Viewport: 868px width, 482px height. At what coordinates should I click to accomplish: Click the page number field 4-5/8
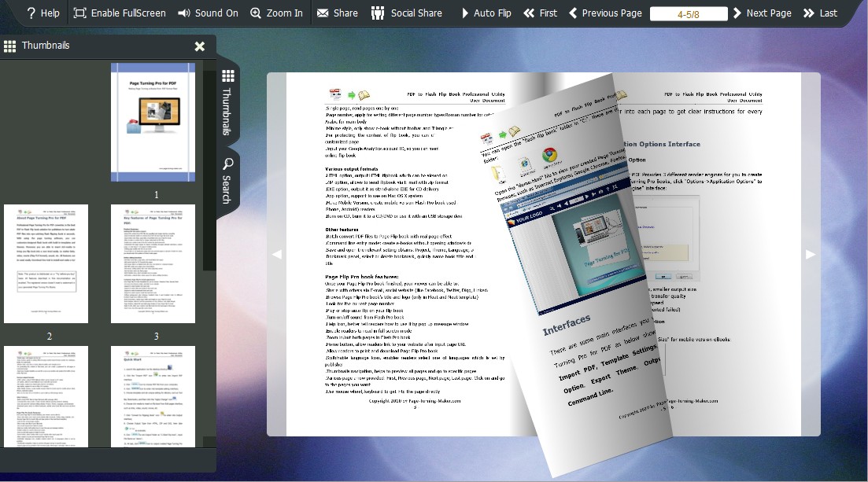[689, 14]
